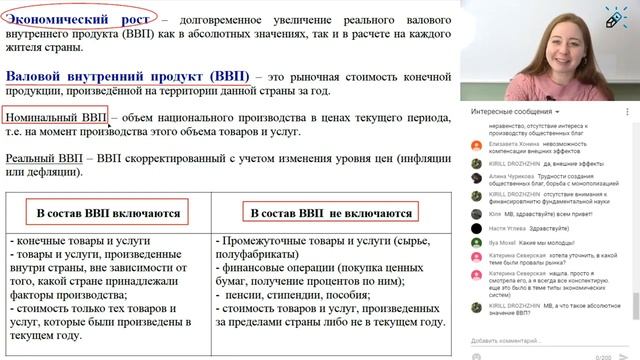Click message 'МВ, а что такое абсолютное значение ВВП?'

554,309
